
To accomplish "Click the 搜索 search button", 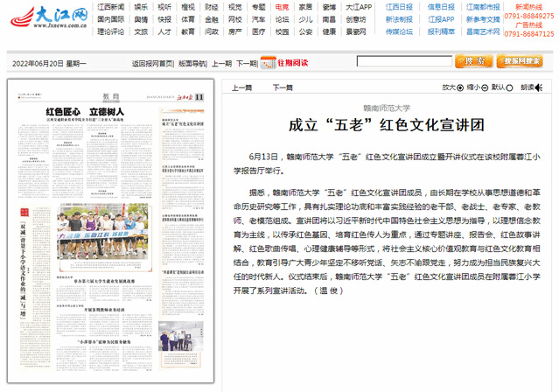I will 473,62.
